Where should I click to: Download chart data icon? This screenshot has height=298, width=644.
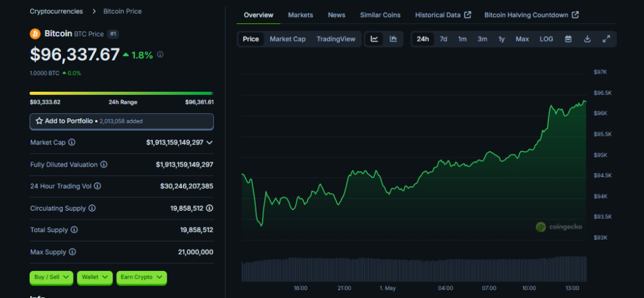587,39
